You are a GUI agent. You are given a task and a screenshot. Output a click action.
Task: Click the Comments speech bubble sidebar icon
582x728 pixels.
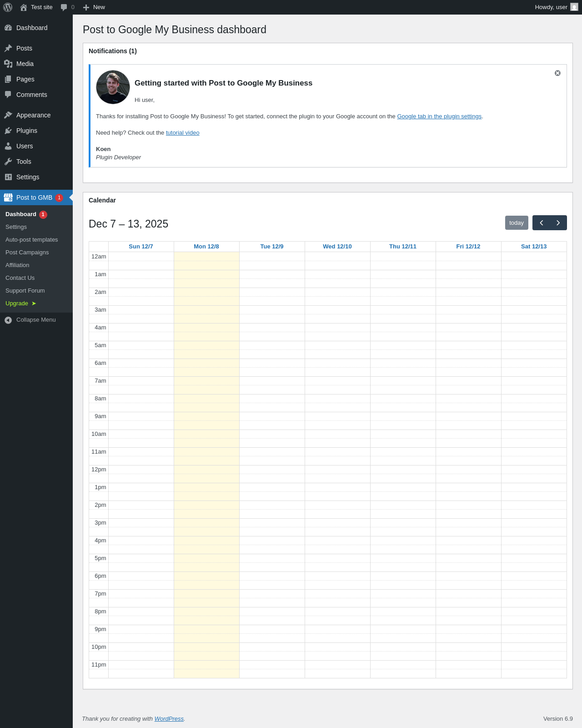pyautogui.click(x=8, y=95)
